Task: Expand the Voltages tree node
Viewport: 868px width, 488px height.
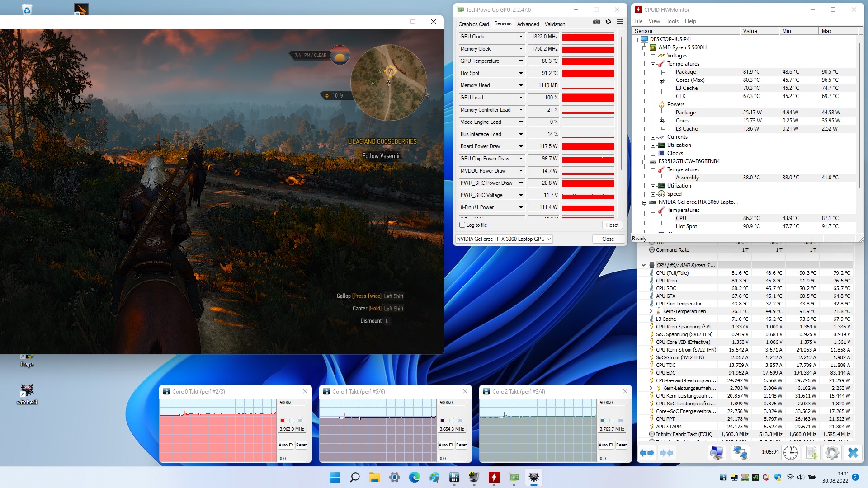Action: pos(653,56)
